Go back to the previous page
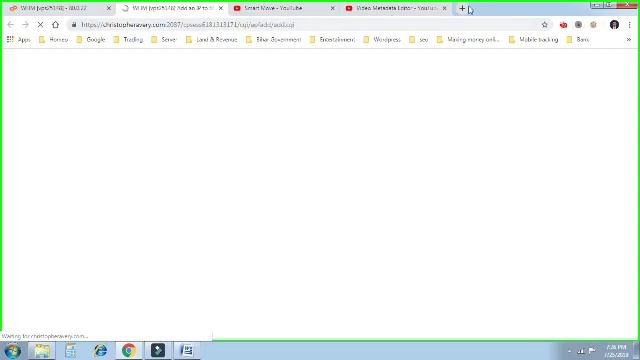 pyautogui.click(x=10, y=25)
